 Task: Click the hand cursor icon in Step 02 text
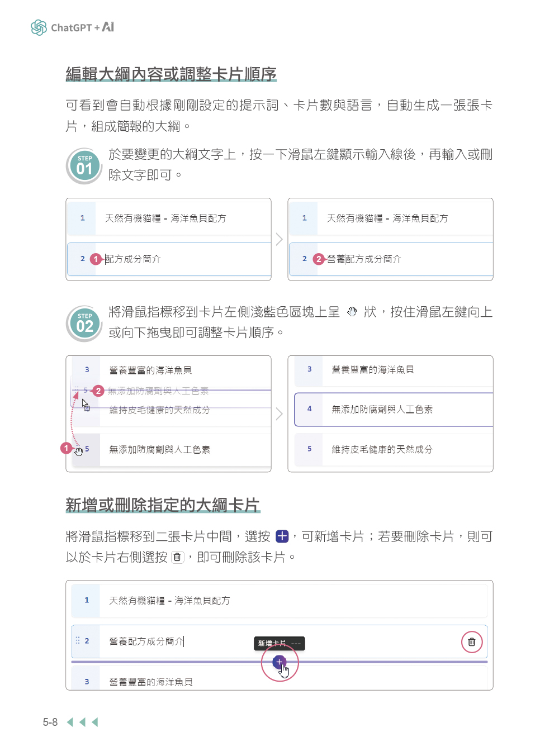click(352, 312)
